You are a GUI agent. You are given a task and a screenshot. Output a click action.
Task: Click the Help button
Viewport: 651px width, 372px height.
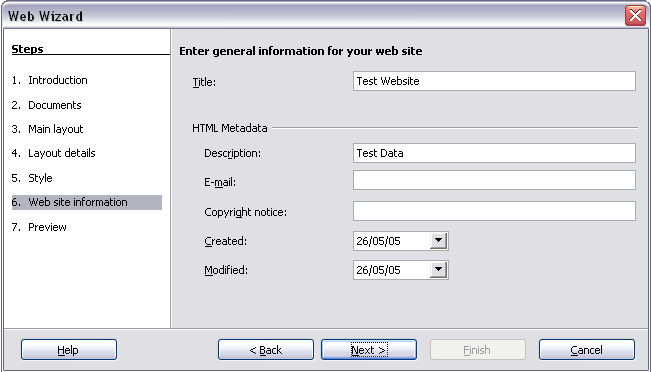(69, 350)
